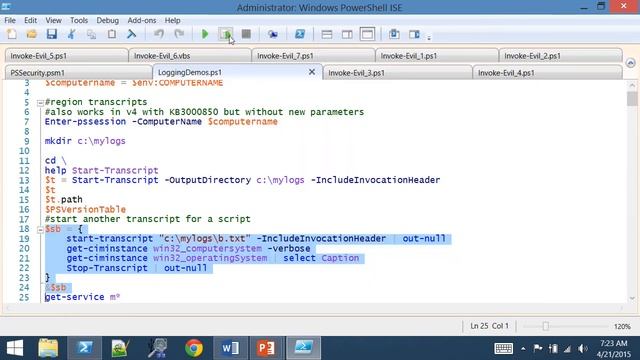Open File Explorer from taskbar
640x360 pixels.
tap(48, 348)
